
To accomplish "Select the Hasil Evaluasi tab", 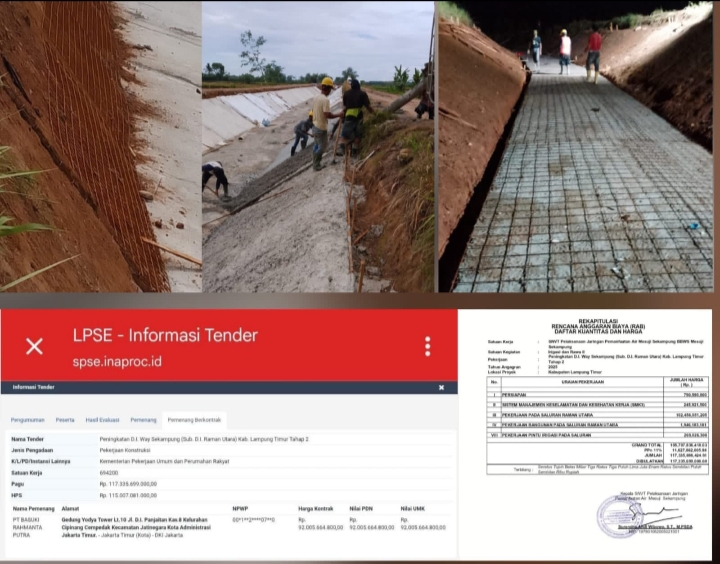I will point(103,420).
